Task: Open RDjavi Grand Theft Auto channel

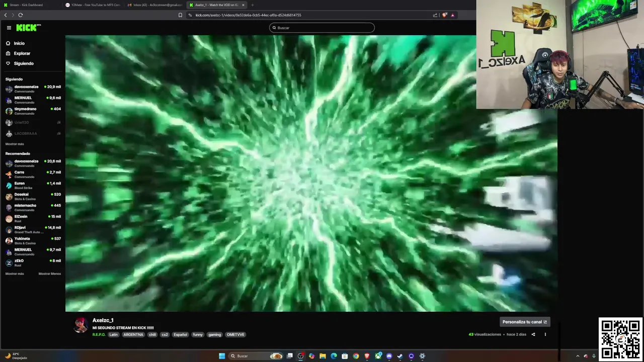Action: 33,229
